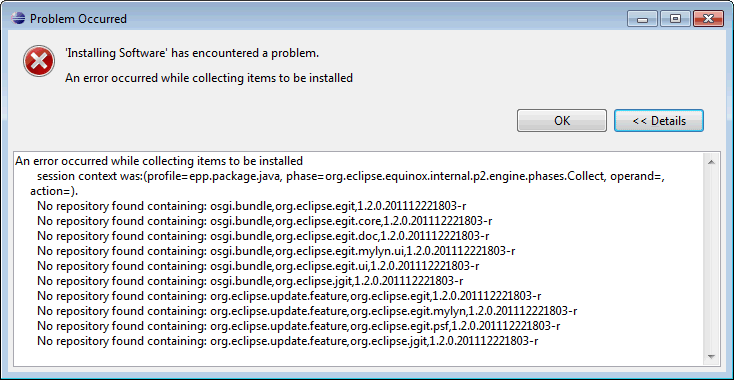Click the vertical scrollbar track in details
The width and height of the screenshot is (734, 380).
[711, 259]
